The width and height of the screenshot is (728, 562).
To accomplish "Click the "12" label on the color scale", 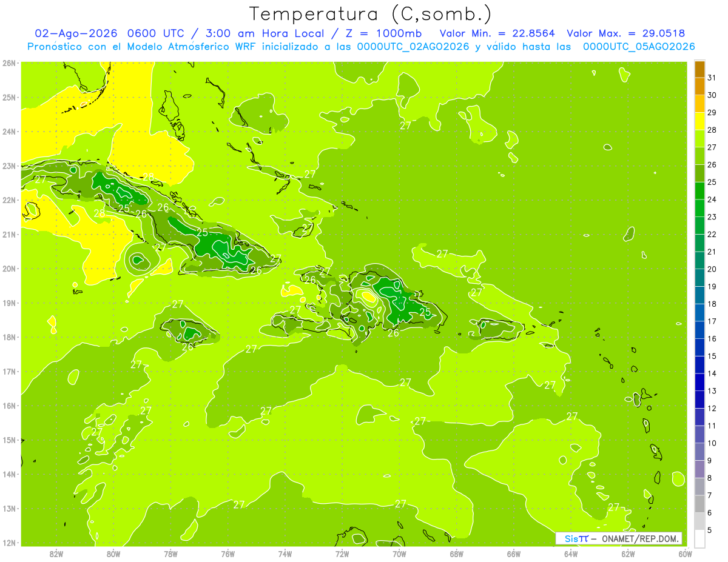I will [x=712, y=408].
